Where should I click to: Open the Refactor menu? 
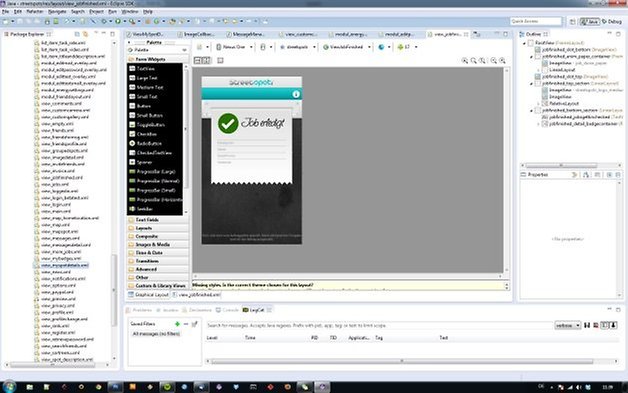pos(35,12)
